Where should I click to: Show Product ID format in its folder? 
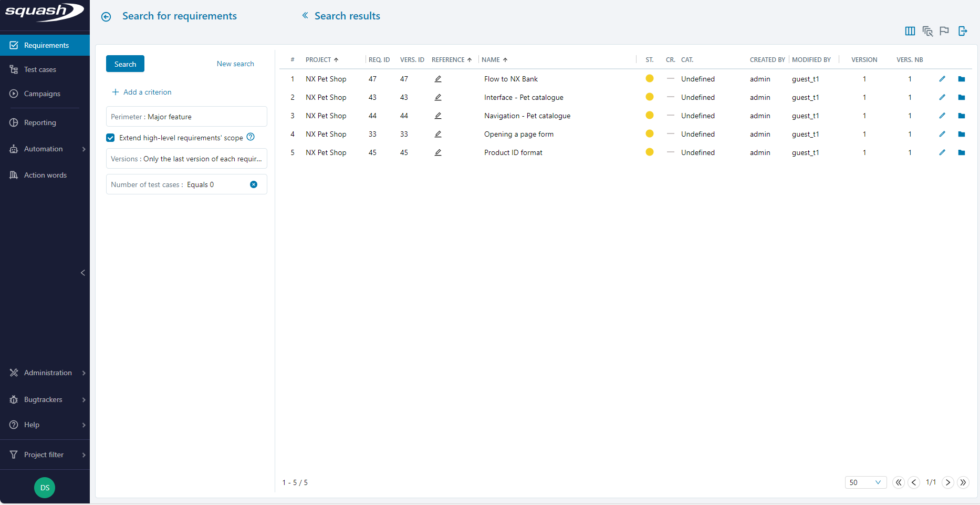962,152
